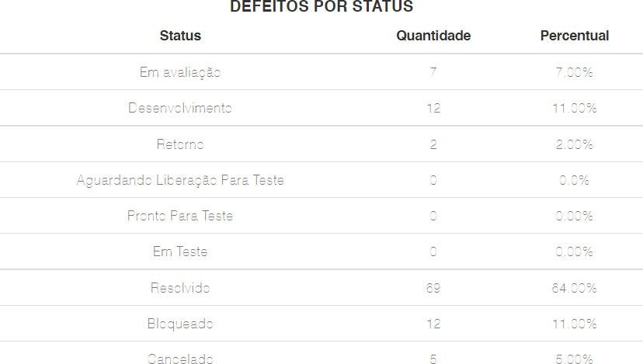Select the Cancelado status label
Viewport: 643px width, 364px height.
point(180,359)
